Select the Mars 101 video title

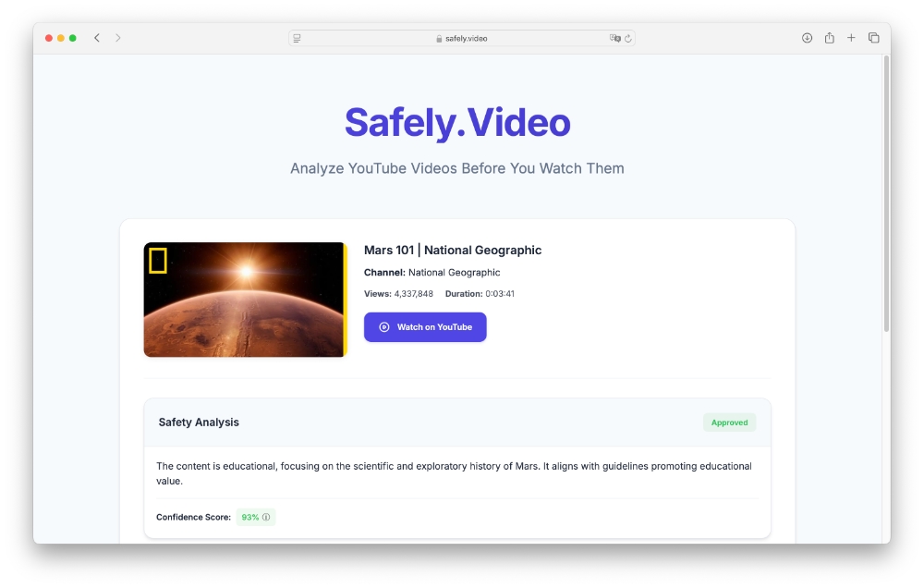[453, 250]
